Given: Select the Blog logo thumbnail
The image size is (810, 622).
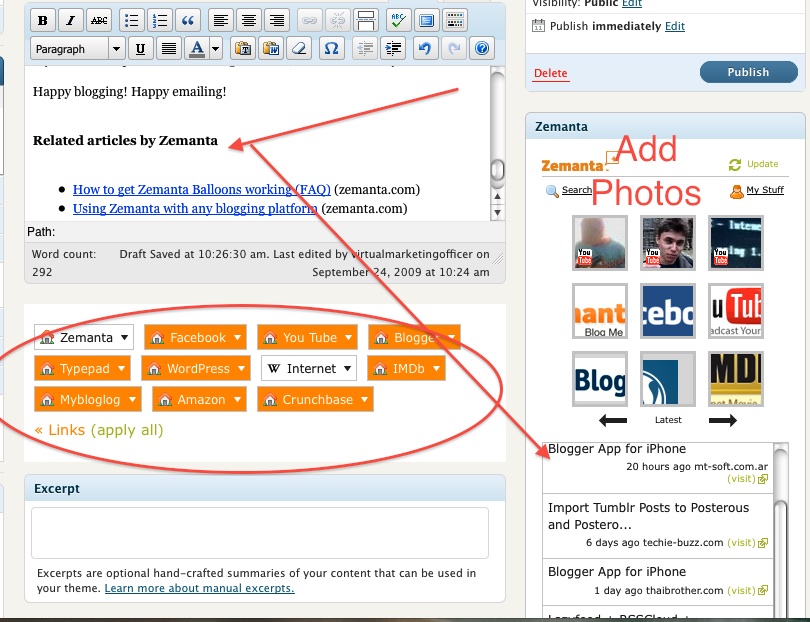Looking at the screenshot, I should click(600, 379).
